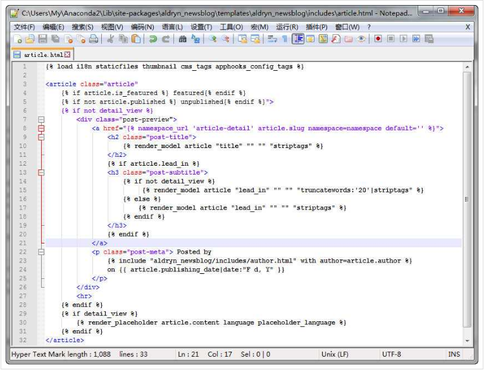This screenshot has width=484, height=370.
Task: Click the Close All documents toolbar icon
Action: (81, 39)
